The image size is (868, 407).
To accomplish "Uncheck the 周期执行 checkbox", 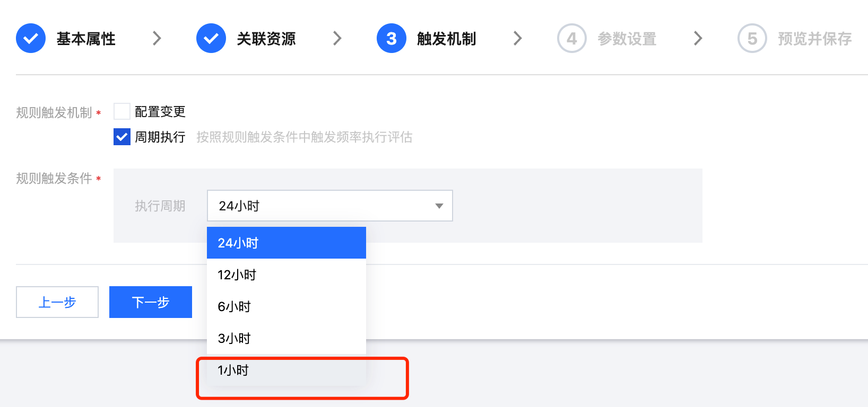I will click(x=122, y=137).
